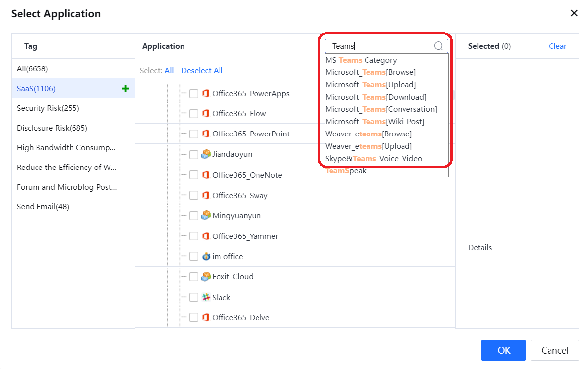The height and width of the screenshot is (369, 588).
Task: Select the Send Email(48) tag
Action: pyautogui.click(x=73, y=207)
